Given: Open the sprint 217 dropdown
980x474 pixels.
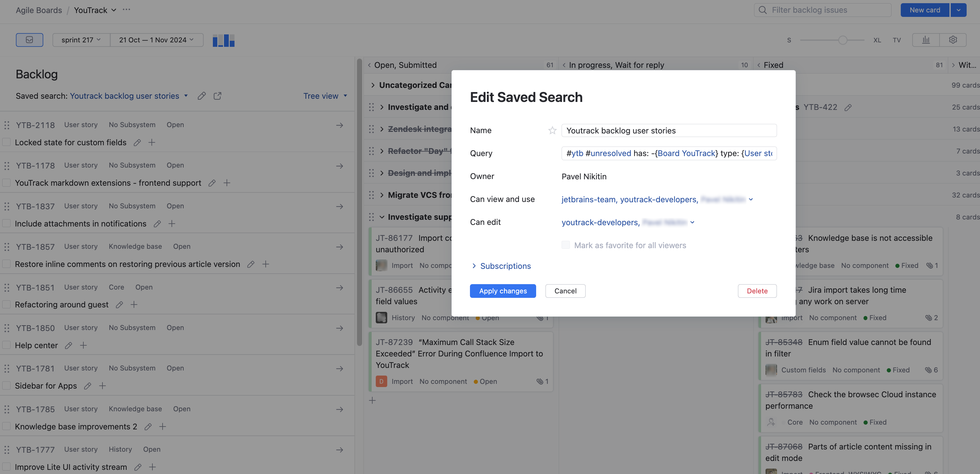Looking at the screenshot, I should tap(80, 39).
